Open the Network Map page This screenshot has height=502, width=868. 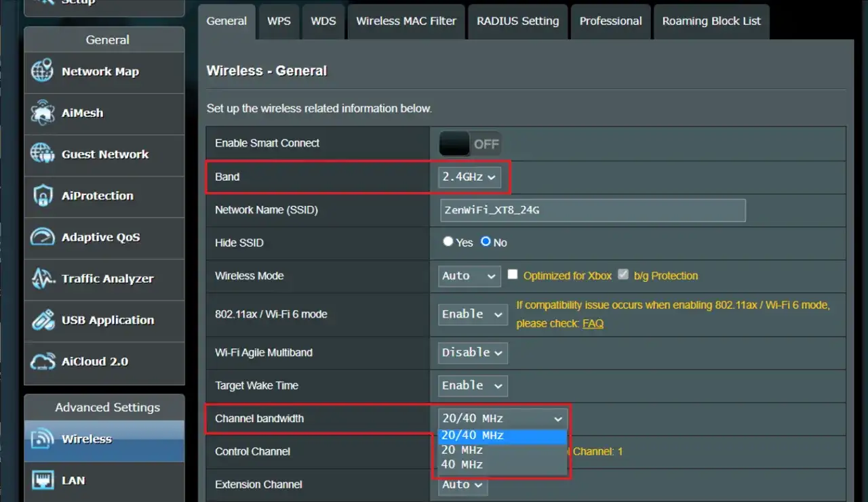[100, 71]
